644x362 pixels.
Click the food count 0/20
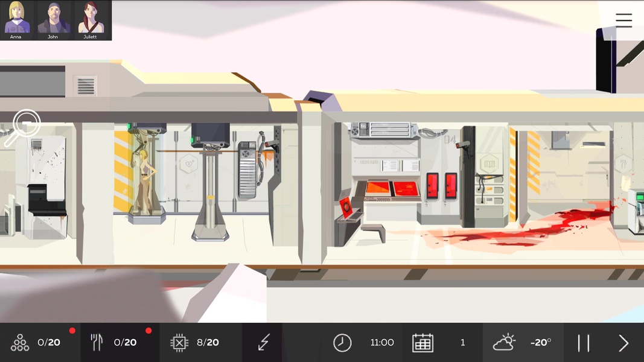[126, 342]
